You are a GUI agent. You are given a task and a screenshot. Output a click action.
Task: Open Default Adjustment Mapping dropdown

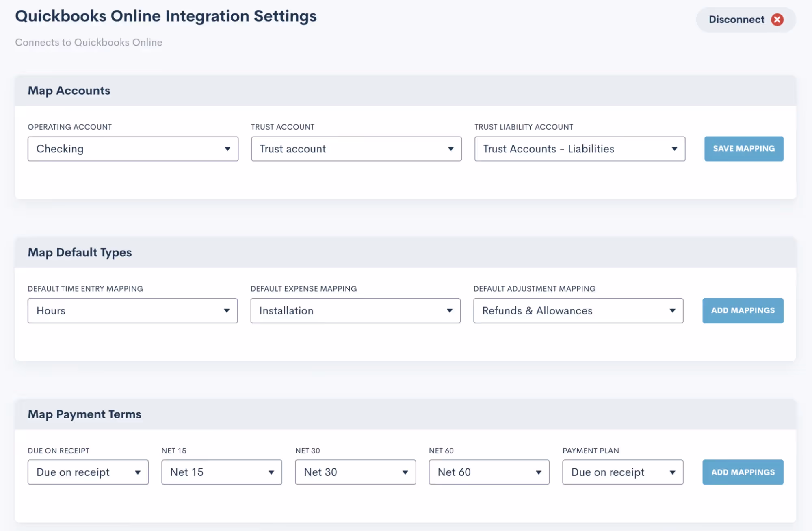pyautogui.click(x=578, y=311)
